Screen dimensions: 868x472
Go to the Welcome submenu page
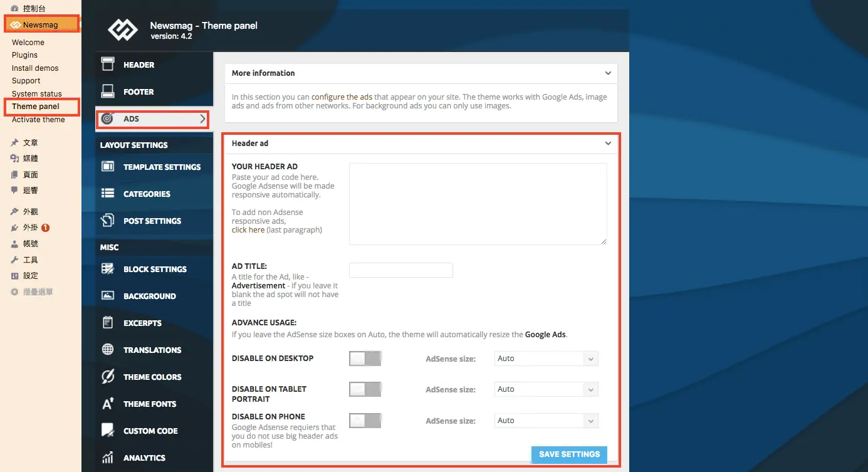pos(28,43)
